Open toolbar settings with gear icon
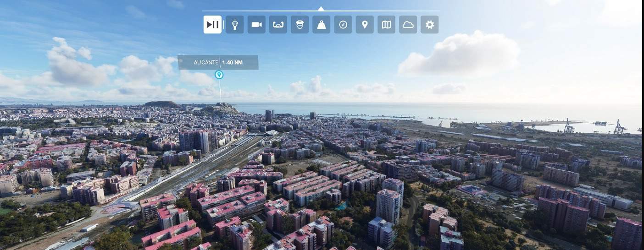 click(x=429, y=25)
